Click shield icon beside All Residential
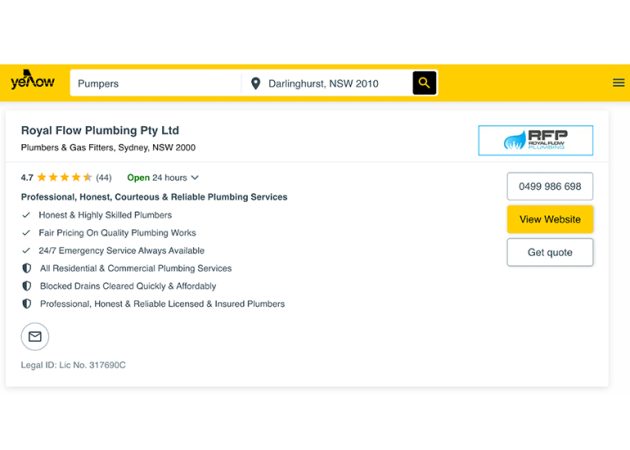The width and height of the screenshot is (630, 450). pos(27,268)
